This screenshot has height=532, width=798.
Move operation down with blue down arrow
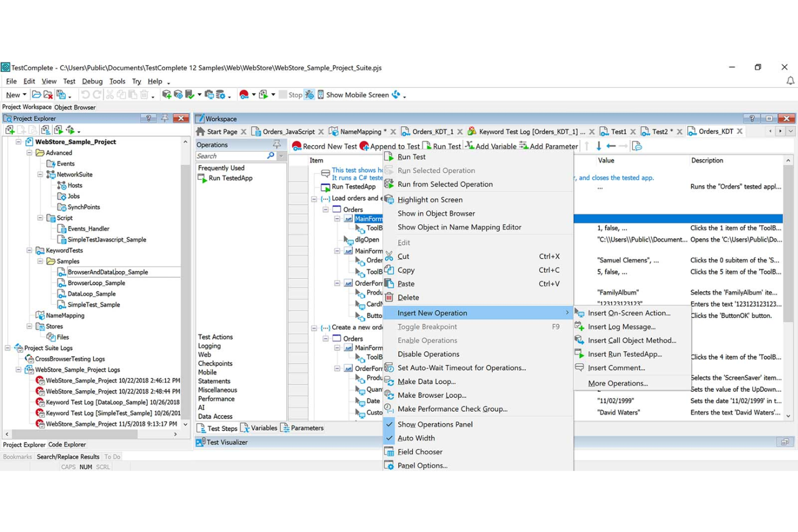click(x=598, y=146)
